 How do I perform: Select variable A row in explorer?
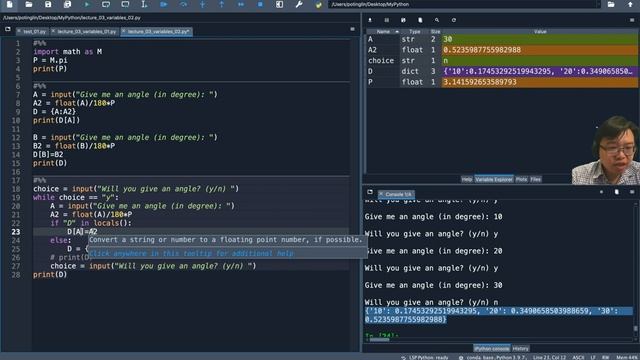502,39
